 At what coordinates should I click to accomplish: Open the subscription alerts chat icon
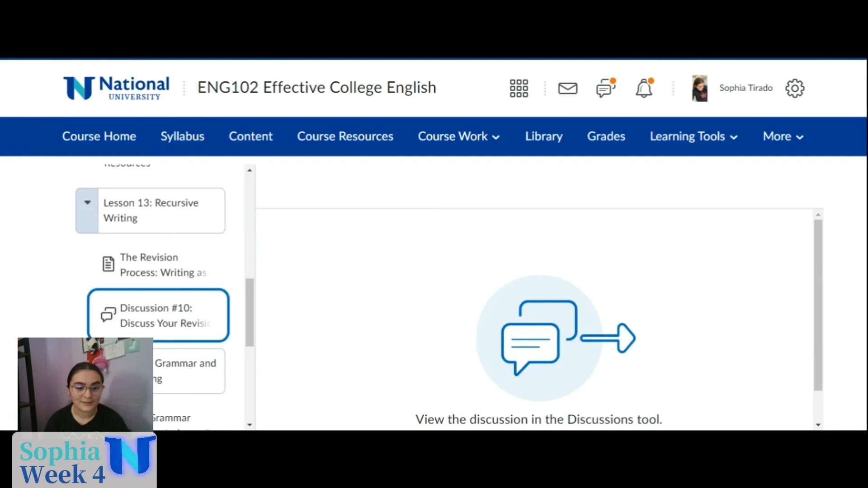605,88
